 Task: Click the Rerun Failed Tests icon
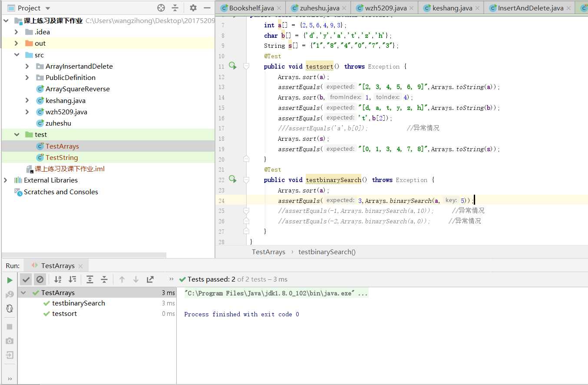coord(10,295)
